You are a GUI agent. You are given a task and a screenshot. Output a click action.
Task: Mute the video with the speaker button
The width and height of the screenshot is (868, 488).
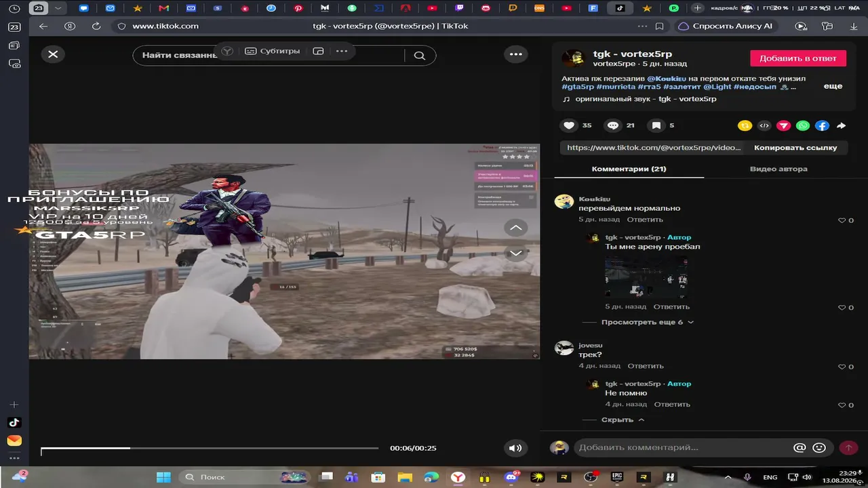coord(515,448)
